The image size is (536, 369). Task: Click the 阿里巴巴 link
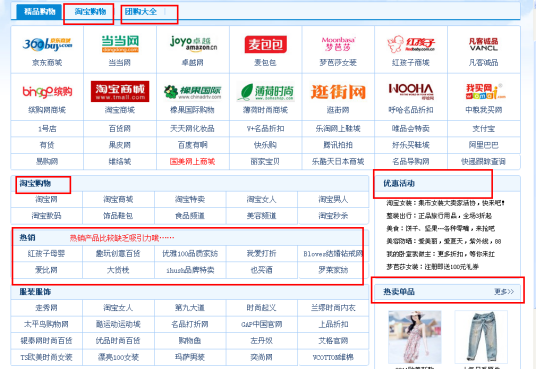tap(484, 145)
